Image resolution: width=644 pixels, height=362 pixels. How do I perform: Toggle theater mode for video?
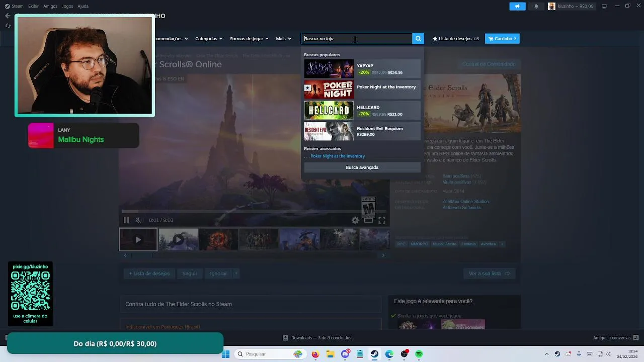[x=368, y=220]
